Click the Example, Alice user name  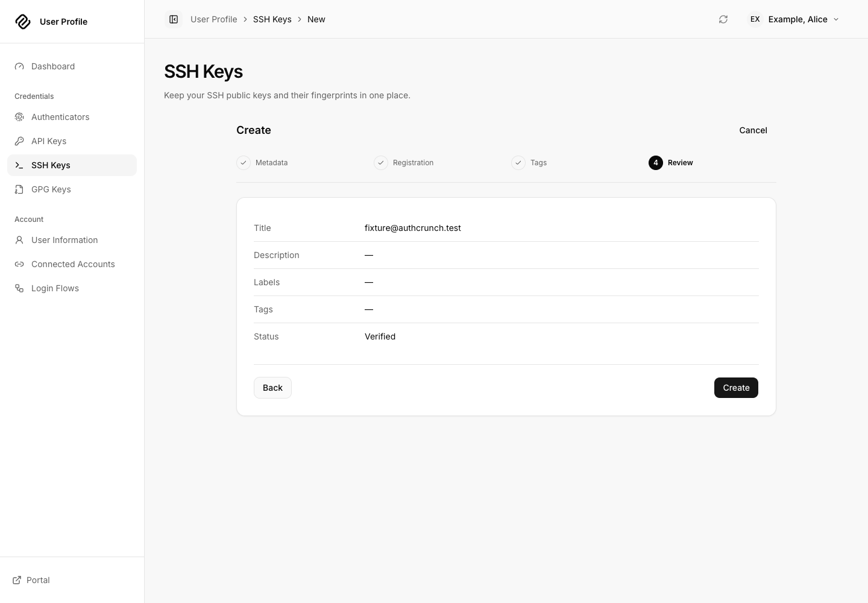[797, 19]
